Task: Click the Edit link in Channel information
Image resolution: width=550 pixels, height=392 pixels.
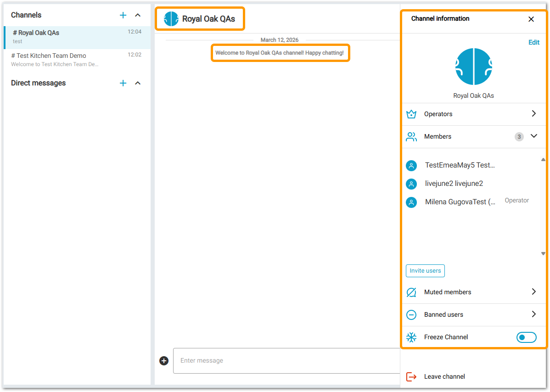Action: pos(534,42)
